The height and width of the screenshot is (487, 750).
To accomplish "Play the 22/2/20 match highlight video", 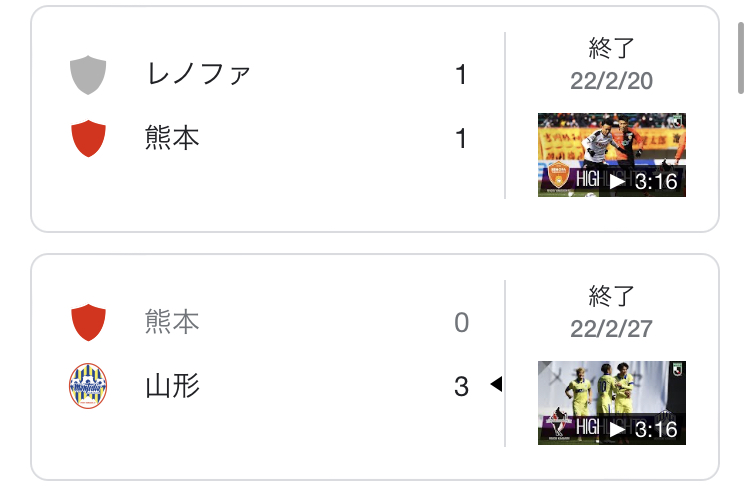I will point(618,181).
